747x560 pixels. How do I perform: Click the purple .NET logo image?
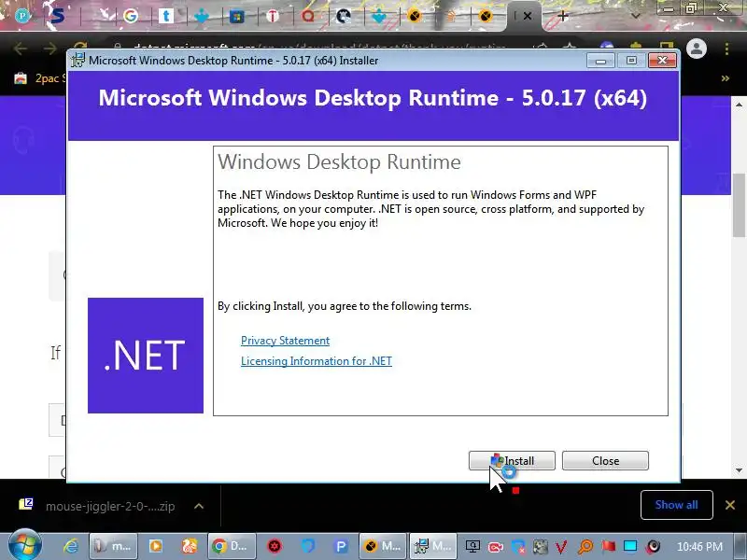(x=146, y=356)
